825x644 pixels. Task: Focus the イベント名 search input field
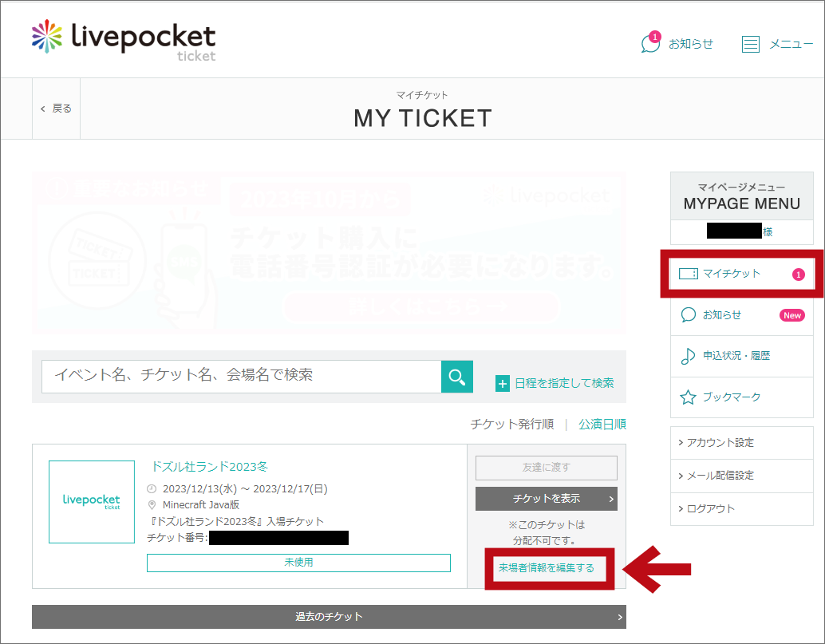coord(242,377)
